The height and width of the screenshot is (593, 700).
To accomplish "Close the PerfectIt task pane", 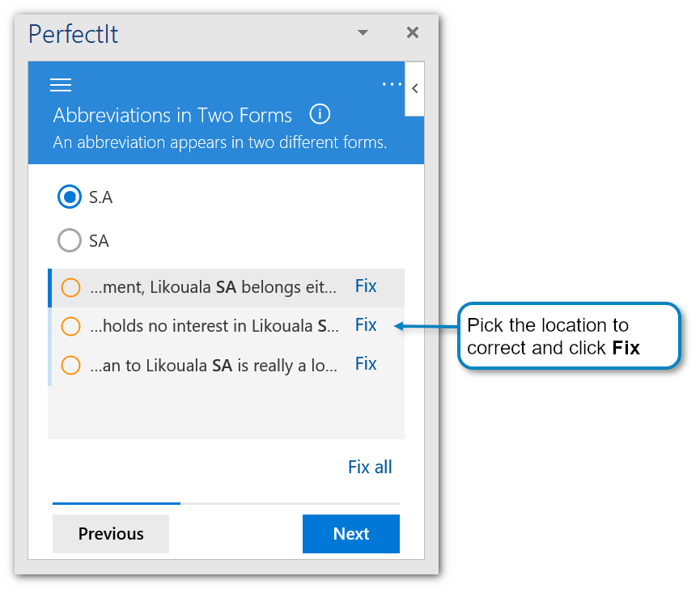I will [x=413, y=33].
